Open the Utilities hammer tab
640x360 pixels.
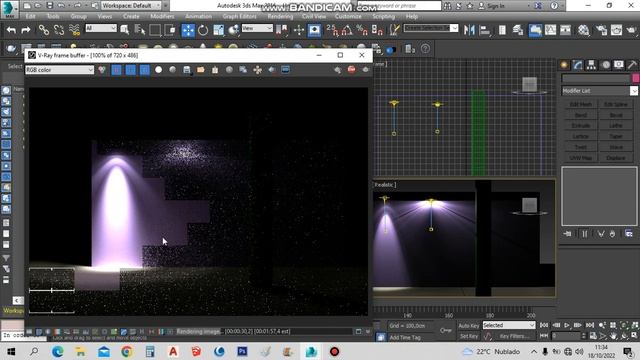click(632, 64)
